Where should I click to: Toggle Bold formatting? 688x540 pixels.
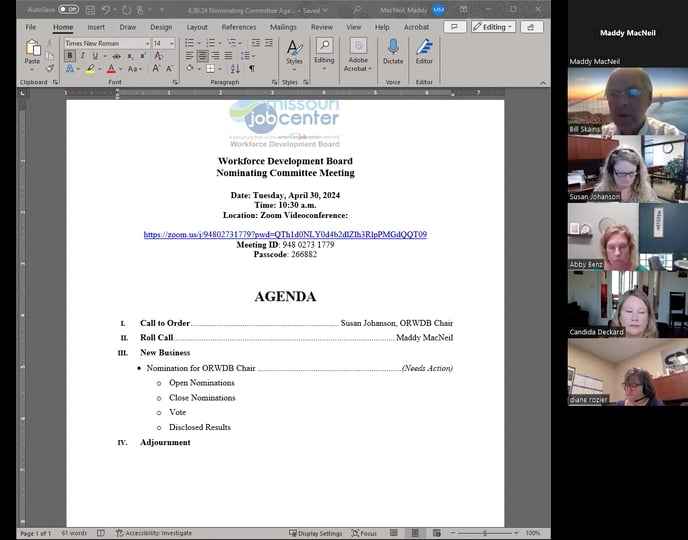click(70, 56)
